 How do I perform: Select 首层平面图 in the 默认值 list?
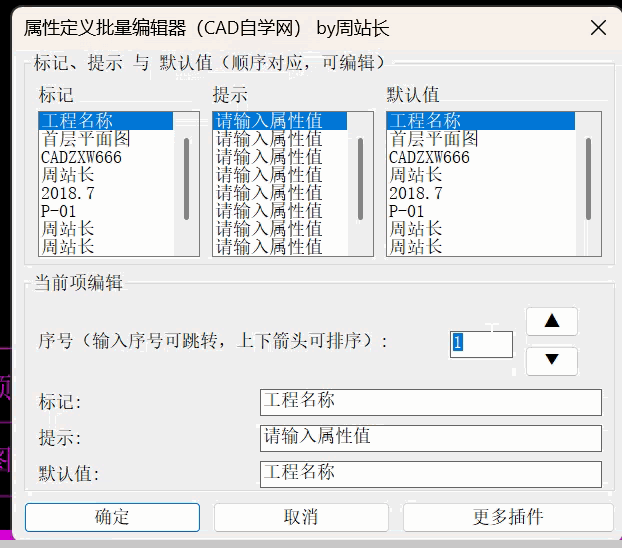coord(434,139)
